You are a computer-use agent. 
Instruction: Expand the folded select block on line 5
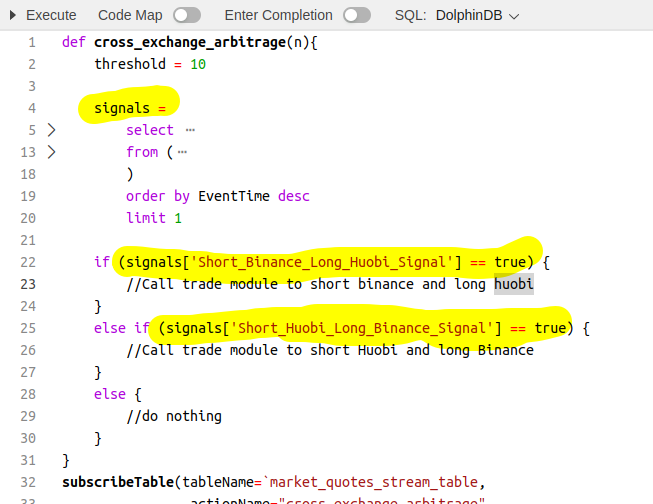tap(52, 130)
